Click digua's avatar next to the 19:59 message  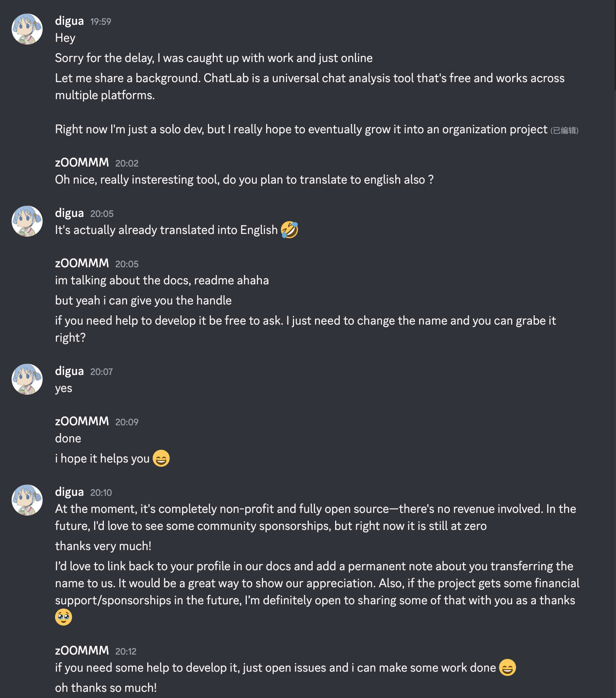(27, 29)
